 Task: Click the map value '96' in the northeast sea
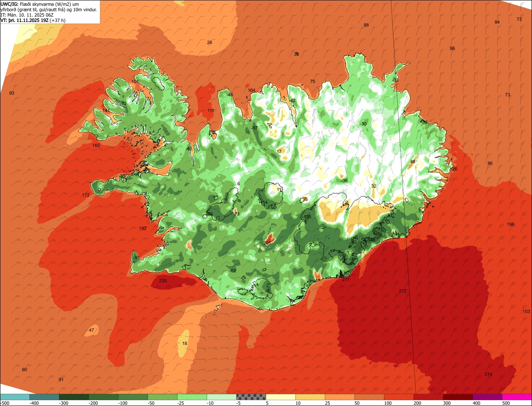(452, 48)
